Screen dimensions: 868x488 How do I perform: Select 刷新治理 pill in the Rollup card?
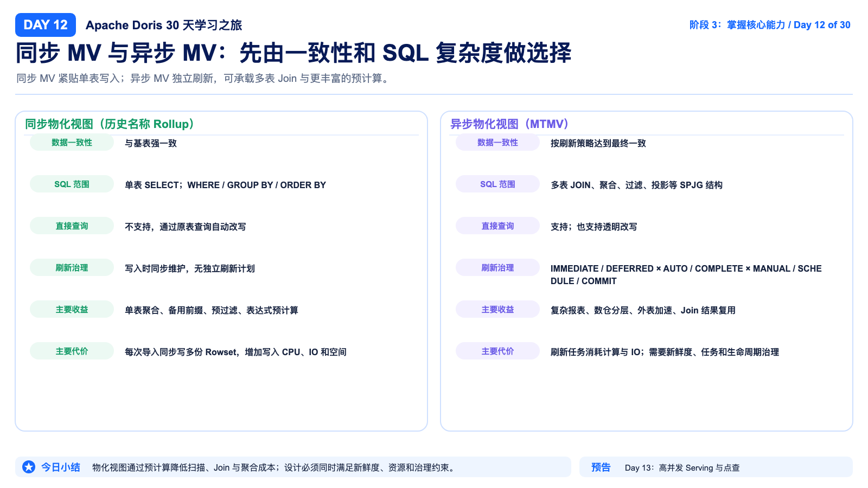coord(72,268)
